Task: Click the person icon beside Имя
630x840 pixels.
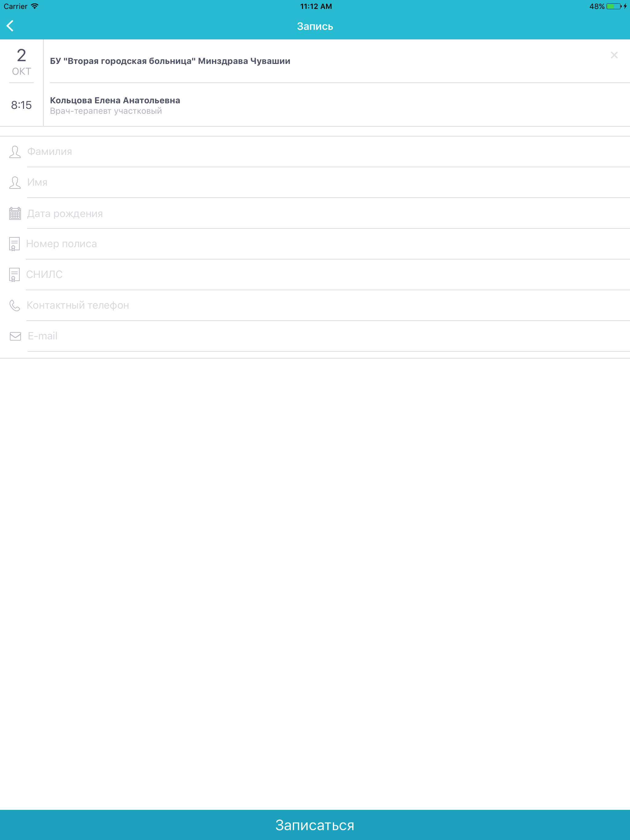Action: (15, 183)
